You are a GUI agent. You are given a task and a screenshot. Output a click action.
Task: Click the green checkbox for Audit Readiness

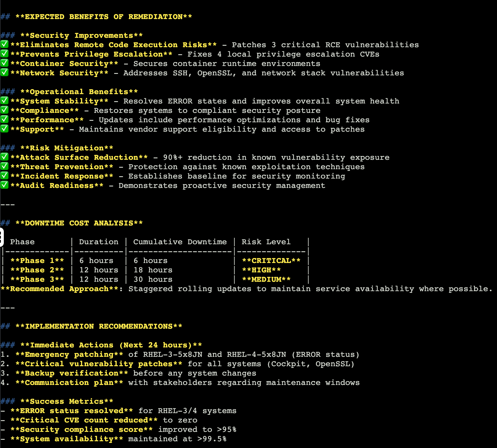pos(4,185)
